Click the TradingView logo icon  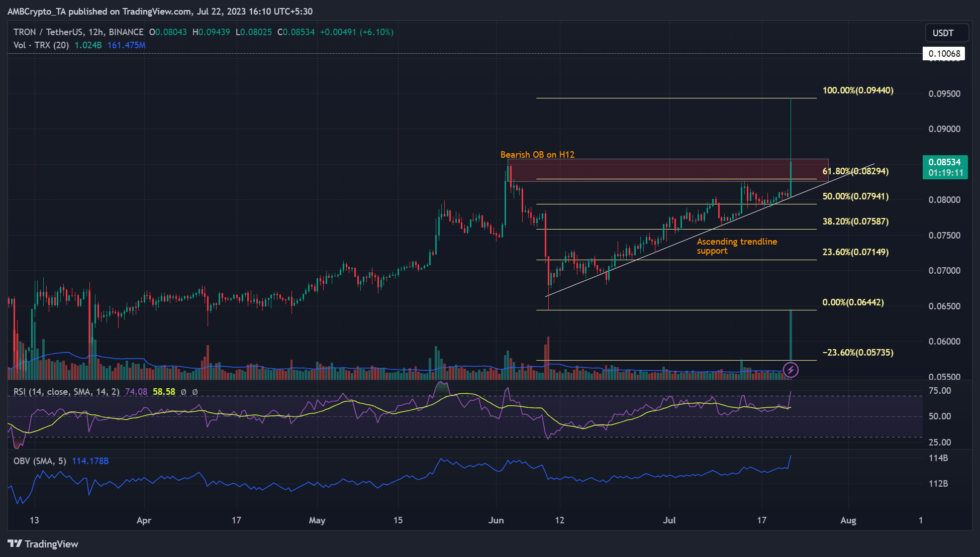pyautogui.click(x=15, y=544)
